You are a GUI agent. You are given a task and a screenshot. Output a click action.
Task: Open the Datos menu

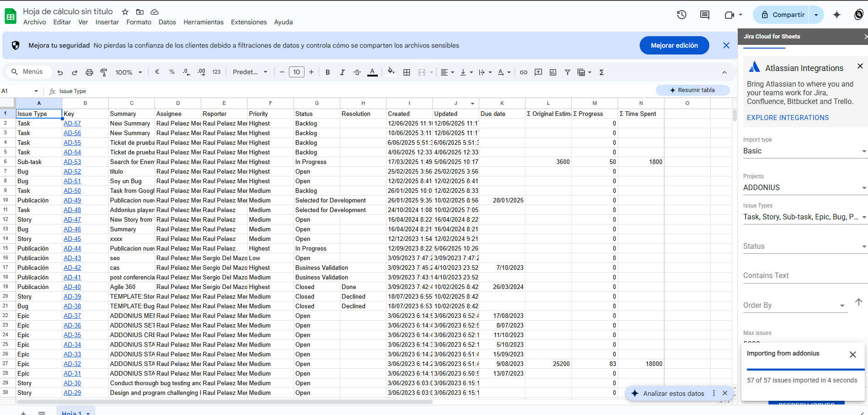pos(167,22)
